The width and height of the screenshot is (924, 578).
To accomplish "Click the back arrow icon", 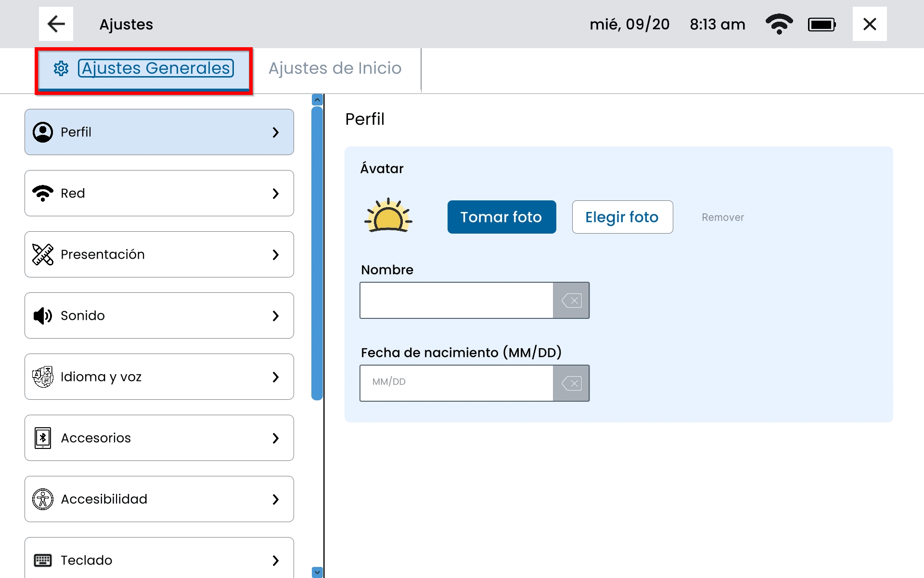I will [x=56, y=24].
